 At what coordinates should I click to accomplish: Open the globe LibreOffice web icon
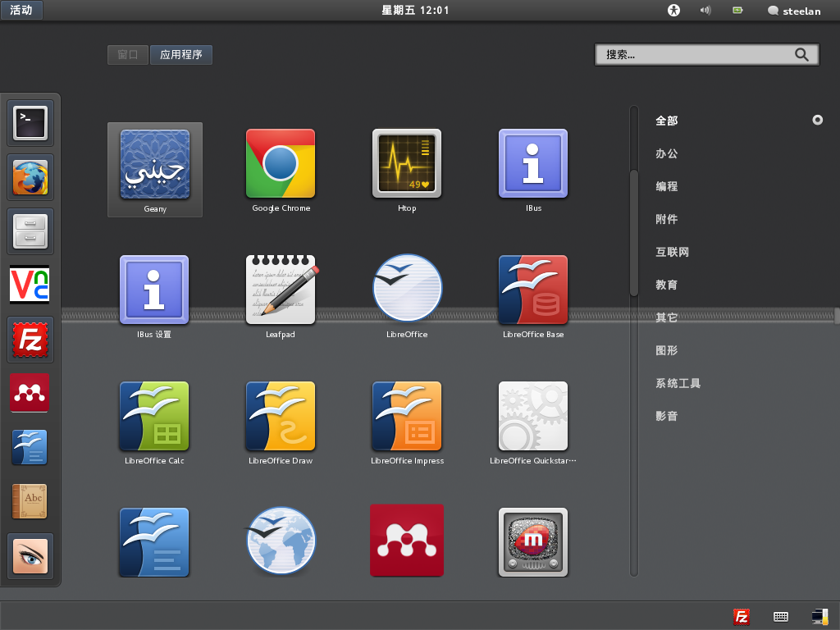281,541
